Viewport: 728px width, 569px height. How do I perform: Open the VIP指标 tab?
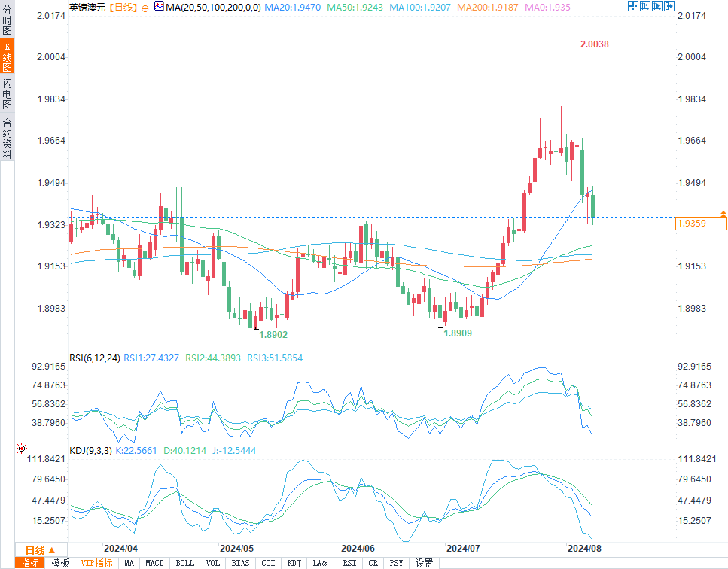pos(96,563)
